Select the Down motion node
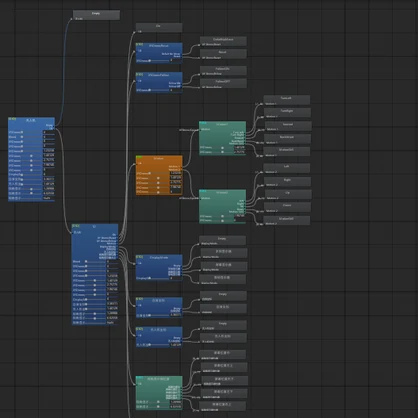 (287, 207)
